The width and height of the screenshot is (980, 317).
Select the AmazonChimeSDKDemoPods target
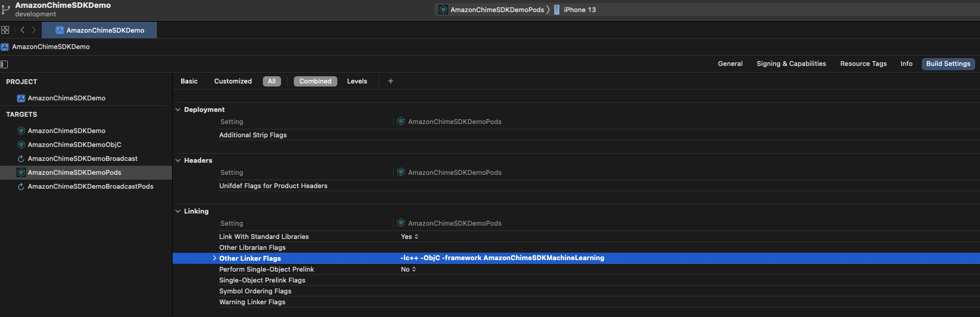click(86, 172)
